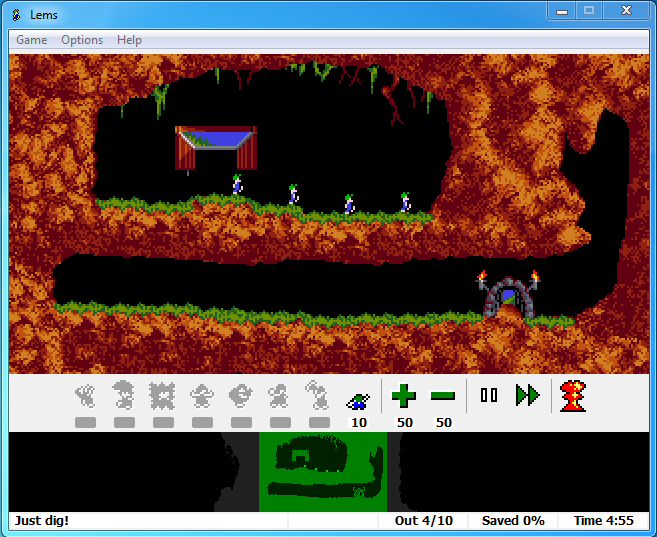Click the minimum release rate value under minus
The width and height of the screenshot is (657, 537).
(444, 422)
